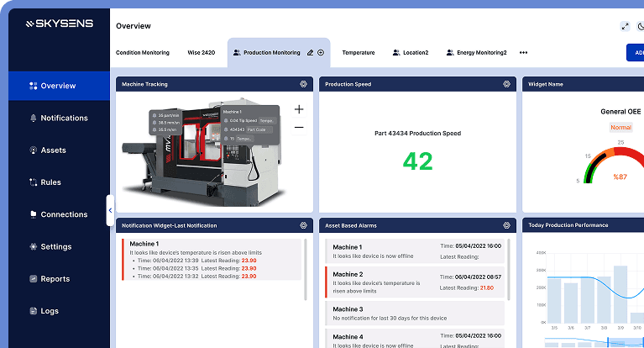Toggle dark mode moon icon
This screenshot has height=348, width=644.
[x=641, y=26]
